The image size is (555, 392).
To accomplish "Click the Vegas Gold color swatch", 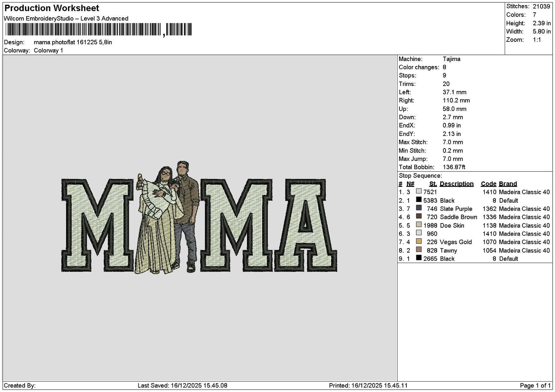I will click(x=419, y=241).
